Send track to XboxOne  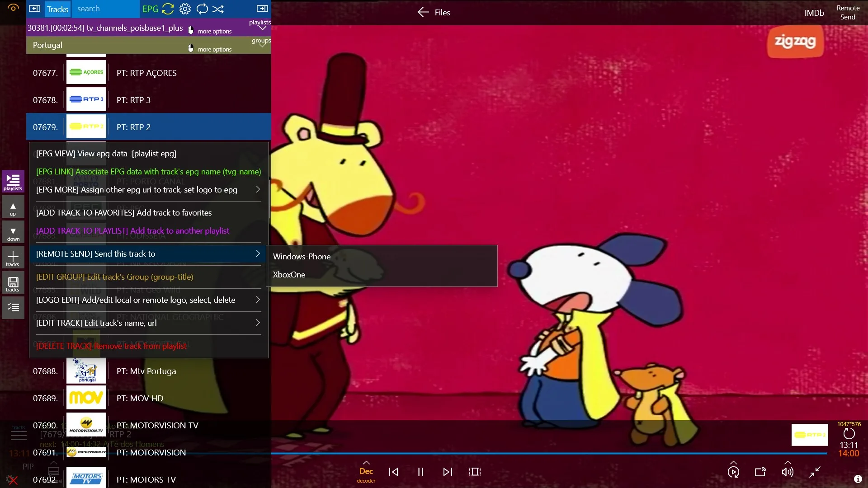[382, 275]
